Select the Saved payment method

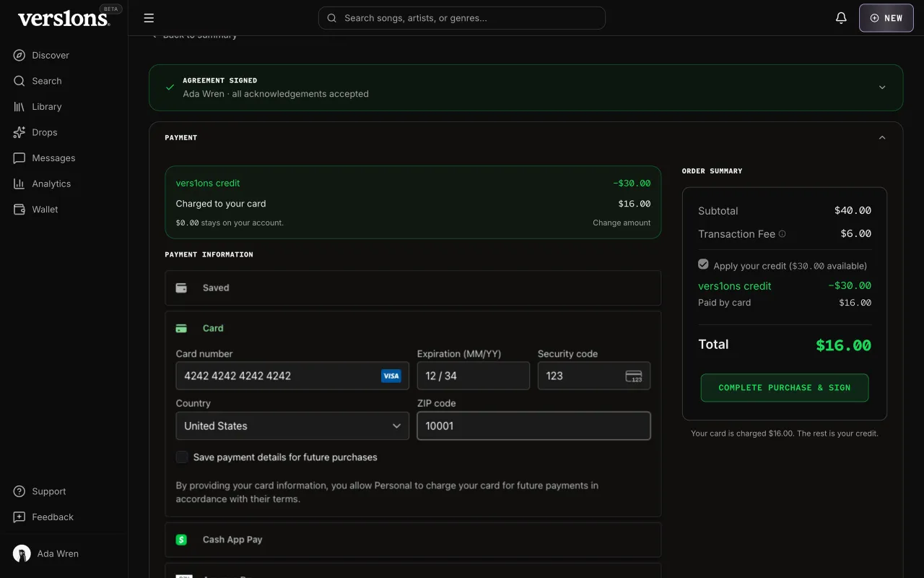413,288
